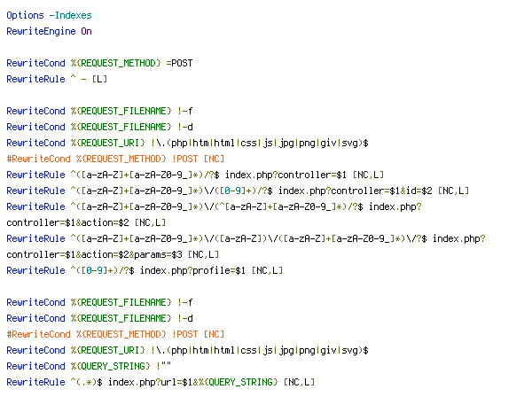The height and width of the screenshot is (397, 532).
Task: Click the first REQUEST_FILENAME !-d condition
Action: [99, 127]
